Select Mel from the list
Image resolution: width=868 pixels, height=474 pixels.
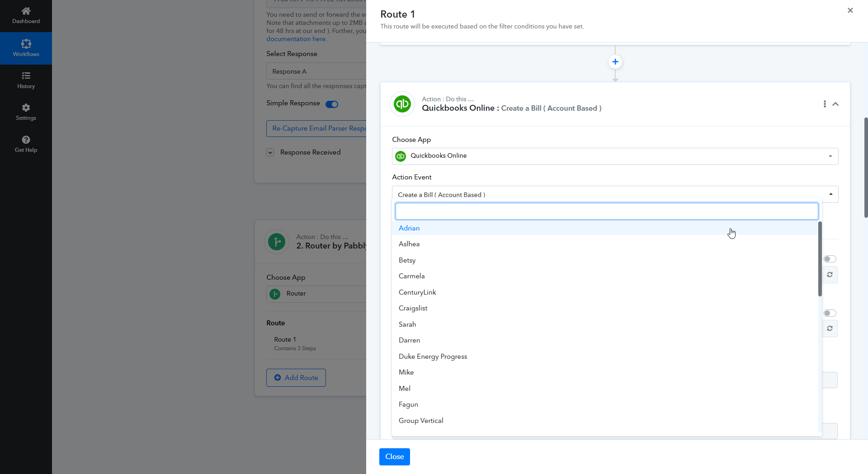(605, 389)
